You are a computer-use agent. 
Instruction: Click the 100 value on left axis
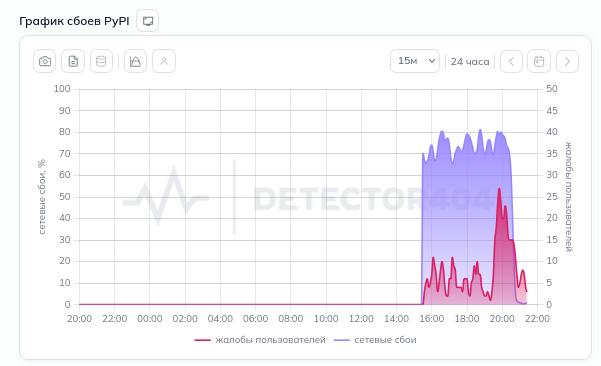(x=62, y=89)
